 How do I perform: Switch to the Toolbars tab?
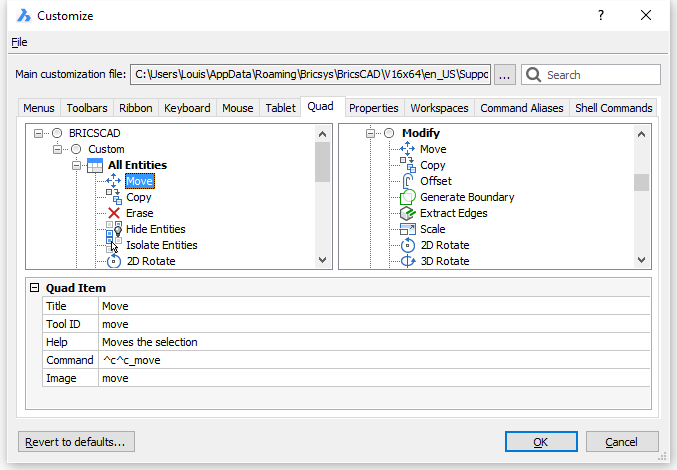coord(87,108)
